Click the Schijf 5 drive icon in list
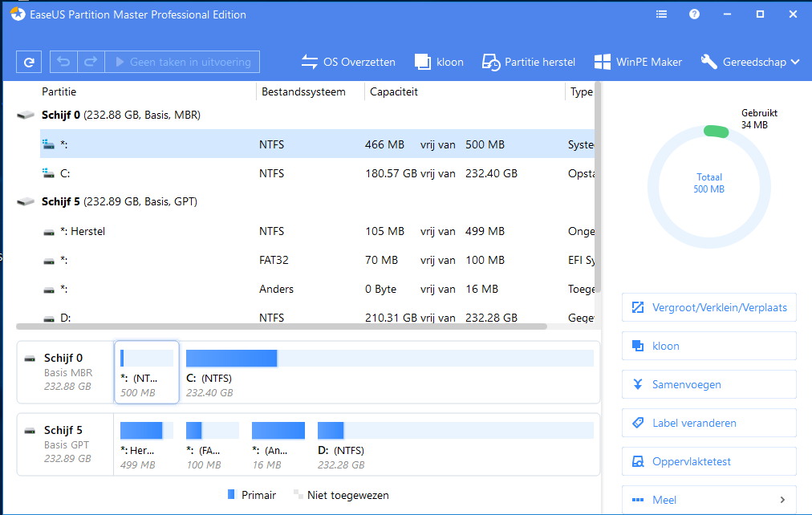 [26, 201]
